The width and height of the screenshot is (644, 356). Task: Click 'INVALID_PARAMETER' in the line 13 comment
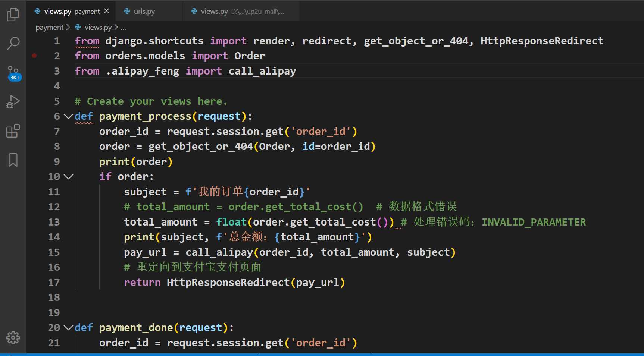pos(534,222)
